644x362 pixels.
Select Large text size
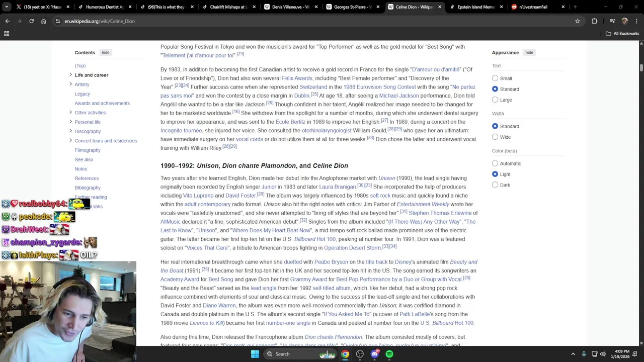pos(495,100)
